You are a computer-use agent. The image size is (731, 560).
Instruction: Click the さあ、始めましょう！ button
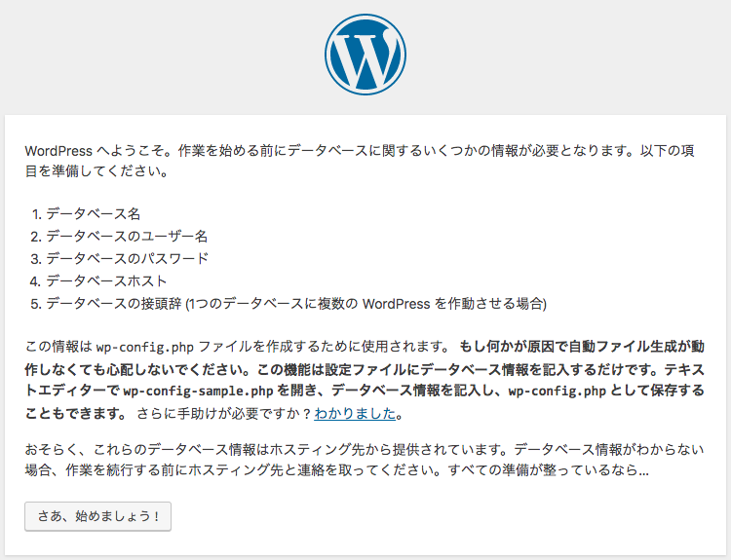pyautogui.click(x=97, y=516)
